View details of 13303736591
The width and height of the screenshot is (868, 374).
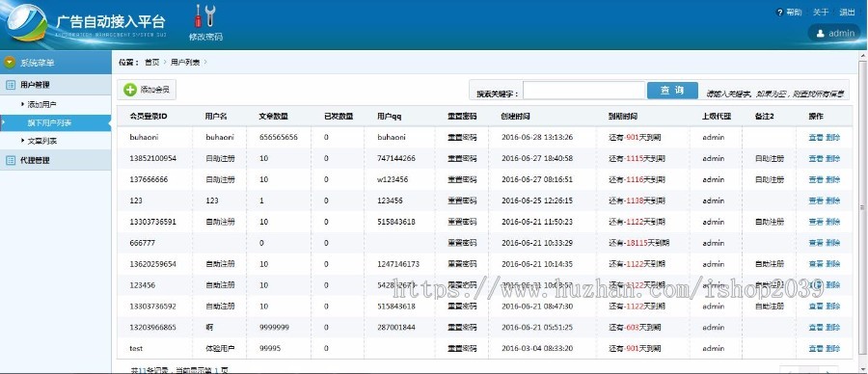[815, 222]
